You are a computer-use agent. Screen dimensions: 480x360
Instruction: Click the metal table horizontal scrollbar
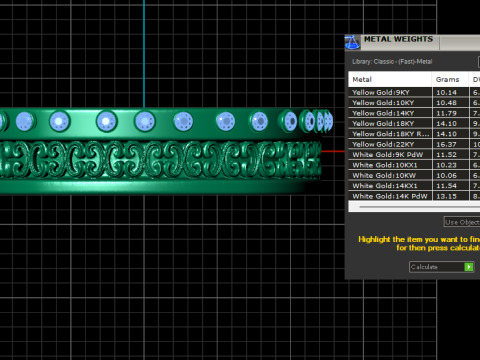(x=414, y=207)
